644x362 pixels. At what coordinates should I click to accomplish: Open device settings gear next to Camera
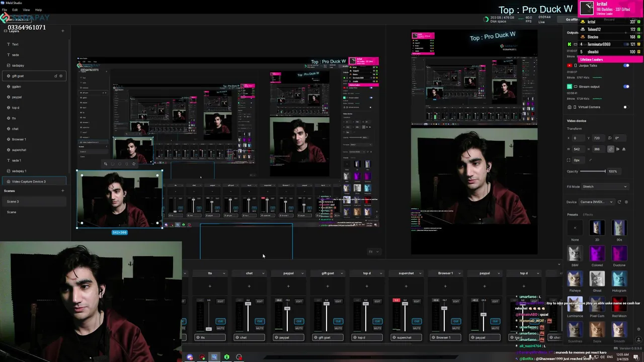pos(626,202)
